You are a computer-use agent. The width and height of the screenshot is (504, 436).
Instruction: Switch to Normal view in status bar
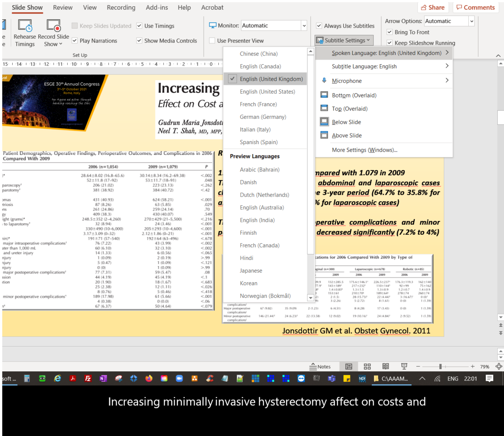tap(349, 366)
